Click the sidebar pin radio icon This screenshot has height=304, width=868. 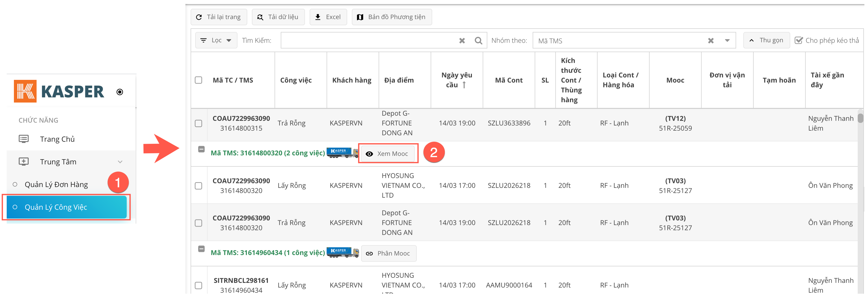120,92
